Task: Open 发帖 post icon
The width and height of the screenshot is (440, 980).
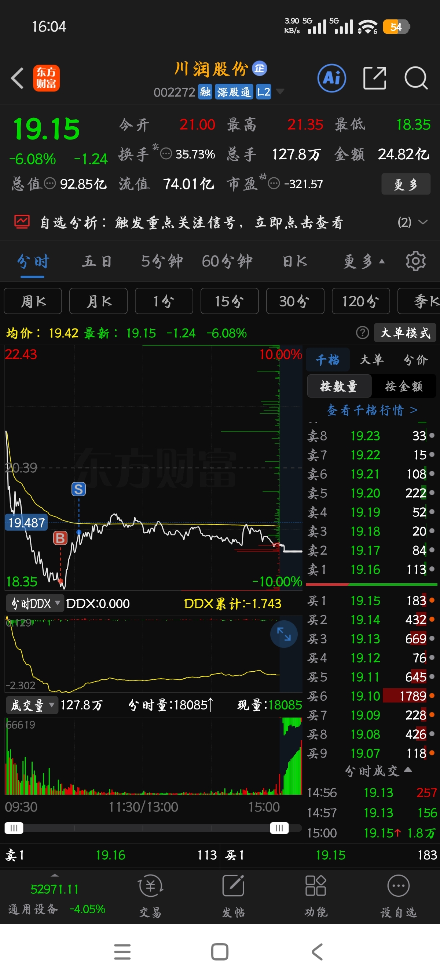Action: (x=233, y=896)
